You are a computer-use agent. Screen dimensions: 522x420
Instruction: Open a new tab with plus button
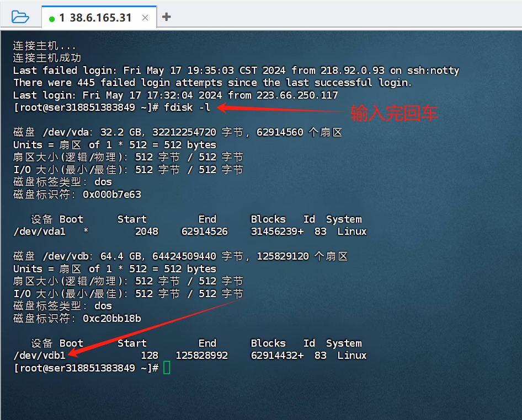coord(167,17)
